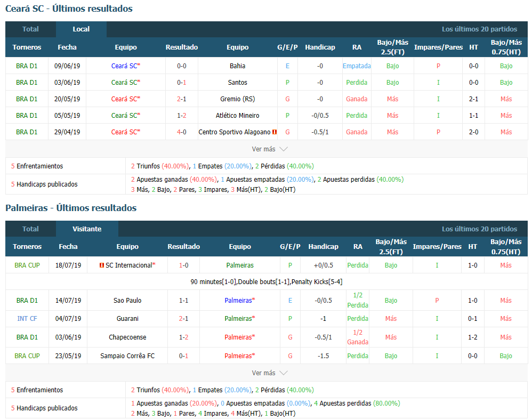
Task: Switch to the Total tab in Palmeiras section
Action: tap(30, 229)
